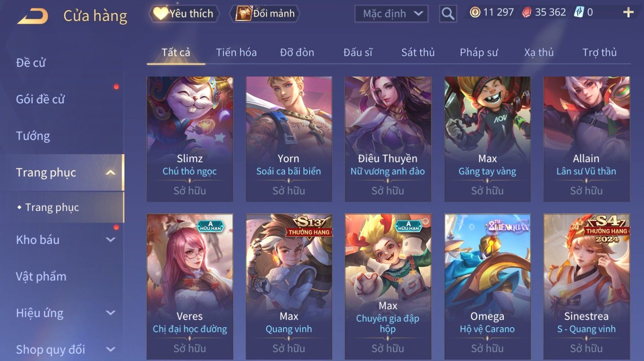Select the Omega Hộ vệ Carano skin card
Viewport: 644px width, 361px height.
487,287
